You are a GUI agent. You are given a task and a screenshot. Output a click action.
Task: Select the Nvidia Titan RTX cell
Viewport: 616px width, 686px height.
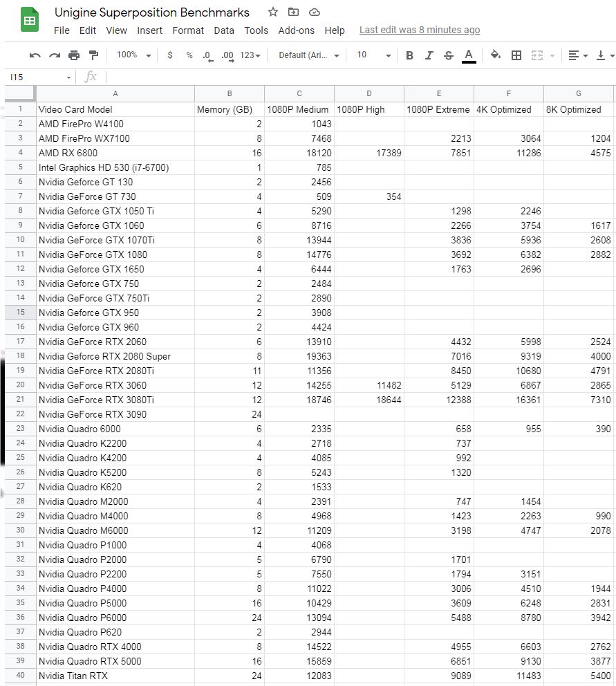pos(115,676)
